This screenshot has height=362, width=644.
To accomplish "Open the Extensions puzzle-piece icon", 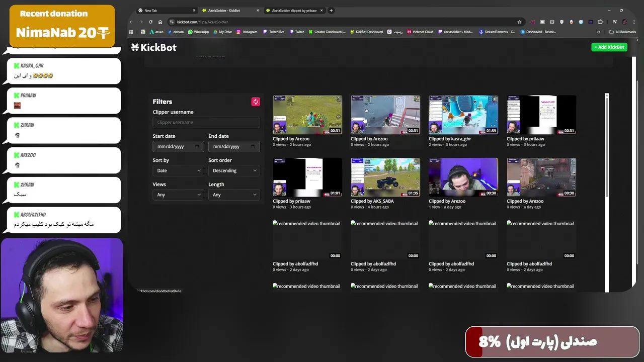I will point(600,22).
